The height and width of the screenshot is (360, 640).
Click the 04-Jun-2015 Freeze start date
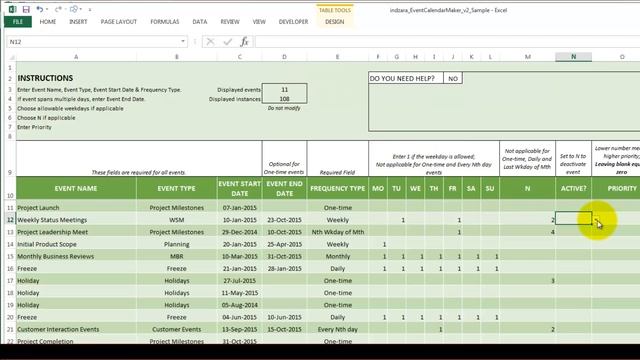click(240, 317)
